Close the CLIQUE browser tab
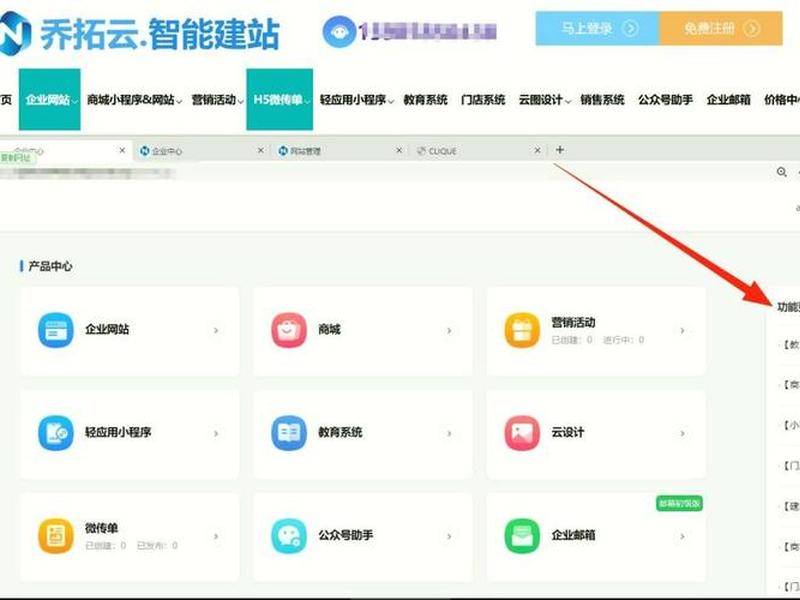800x600 pixels. pos(537,151)
